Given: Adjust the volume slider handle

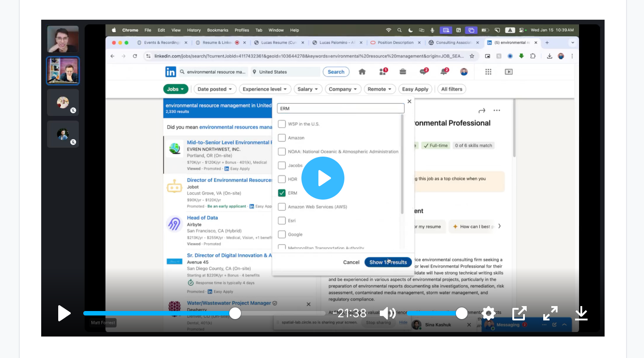Looking at the screenshot, I should point(462,313).
